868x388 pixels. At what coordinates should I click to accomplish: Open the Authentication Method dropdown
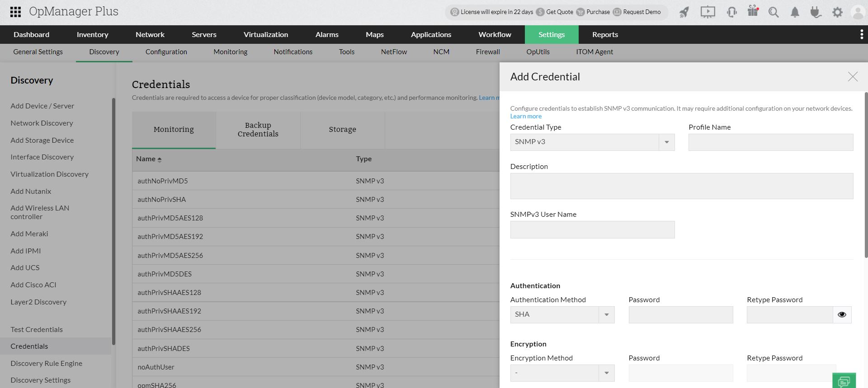coord(606,315)
